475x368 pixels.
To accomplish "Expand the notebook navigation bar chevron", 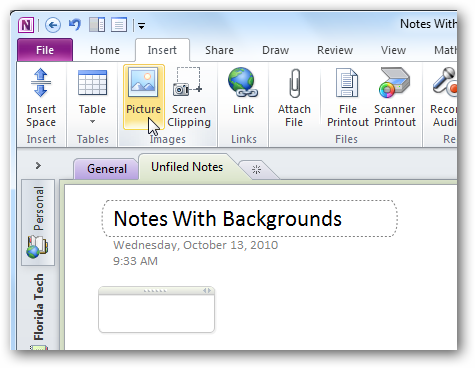I will point(38,166).
